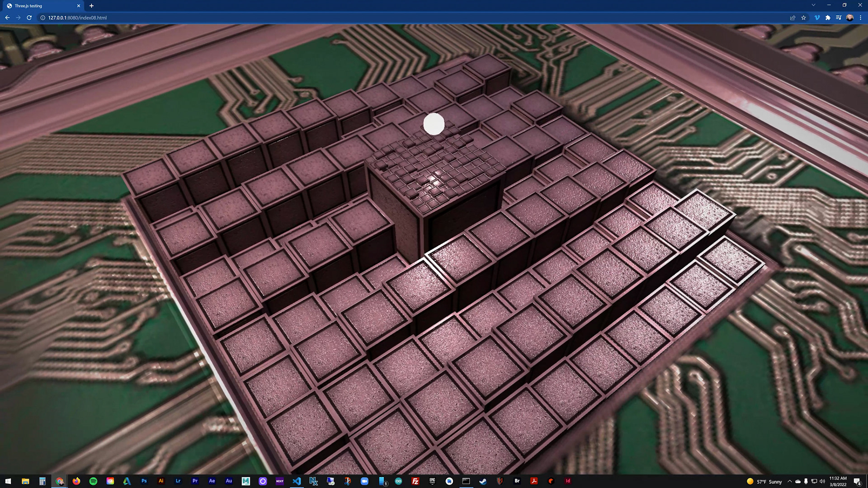Open Zoom from taskbar
This screenshot has width=868, height=488.
(364, 481)
